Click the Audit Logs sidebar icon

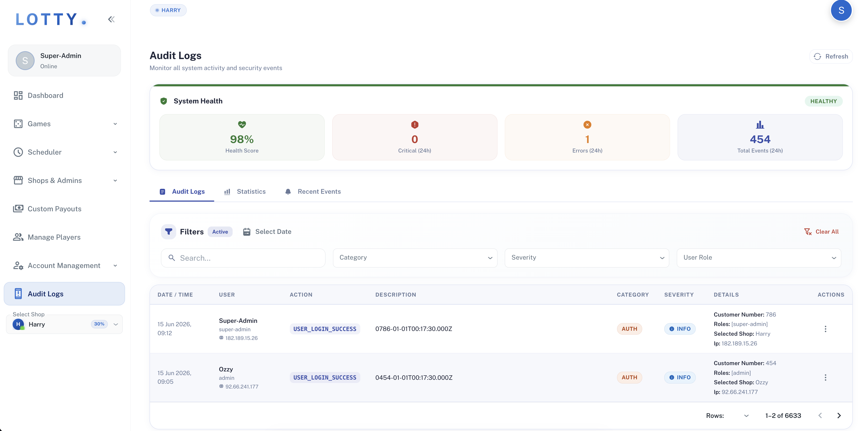tap(18, 294)
